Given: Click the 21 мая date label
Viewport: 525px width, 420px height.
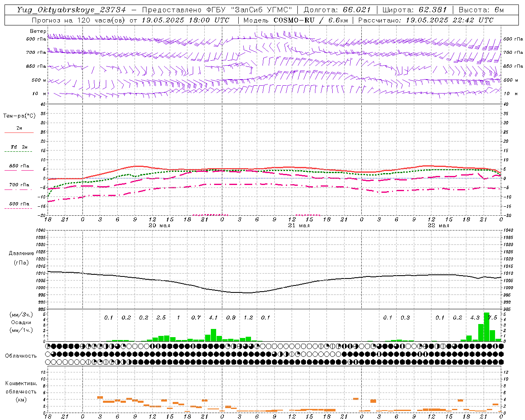Looking at the screenshot, I should click(299, 225).
